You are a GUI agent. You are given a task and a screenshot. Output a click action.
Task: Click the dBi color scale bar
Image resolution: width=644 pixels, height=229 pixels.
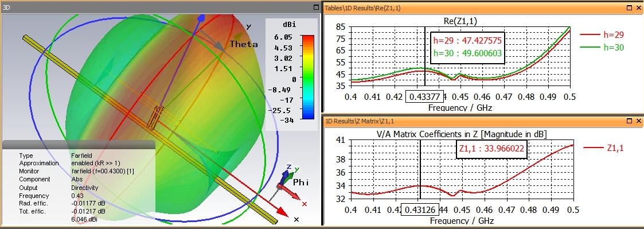pyautogui.click(x=308, y=77)
